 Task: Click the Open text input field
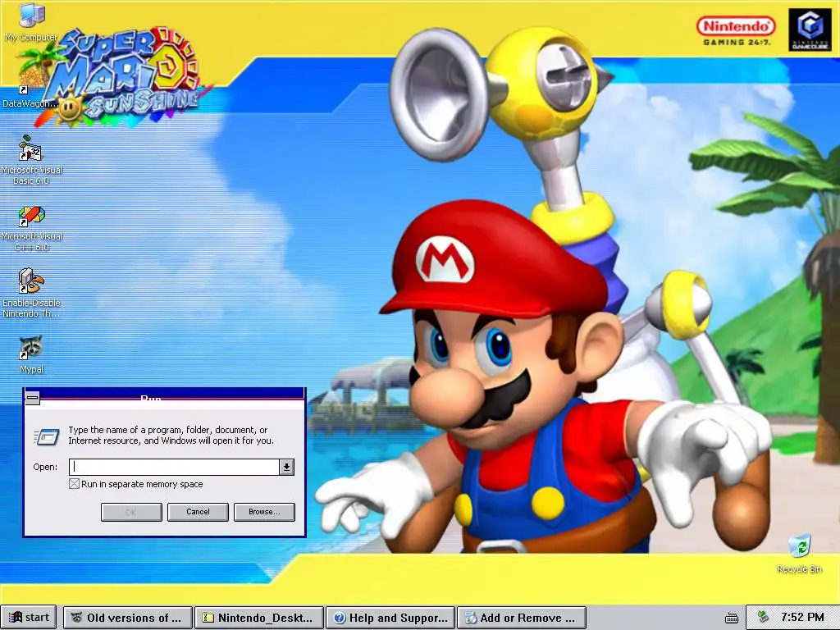(x=174, y=467)
